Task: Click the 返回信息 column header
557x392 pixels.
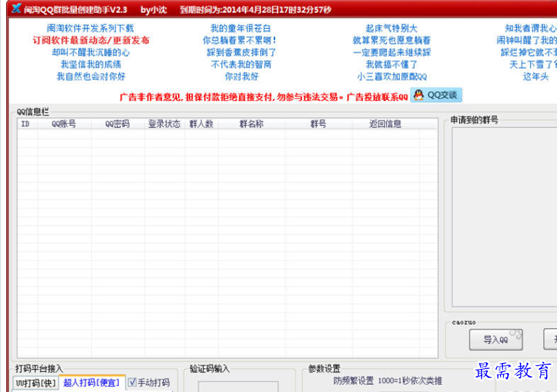Action: pyautogui.click(x=386, y=124)
